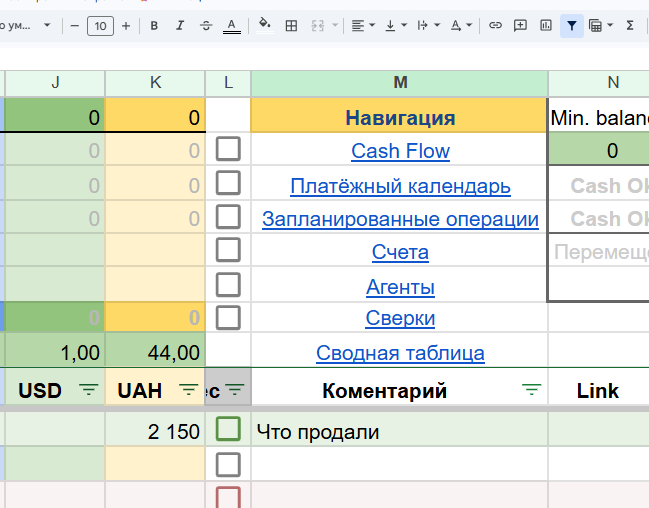Image resolution: width=649 pixels, height=508 pixels.
Task: Tick the green checkbox beside Что продали
Action: click(228, 429)
